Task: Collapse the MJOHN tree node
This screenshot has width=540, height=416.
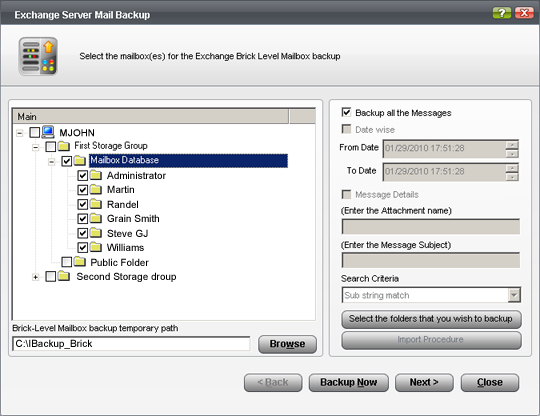Action: 20,133
